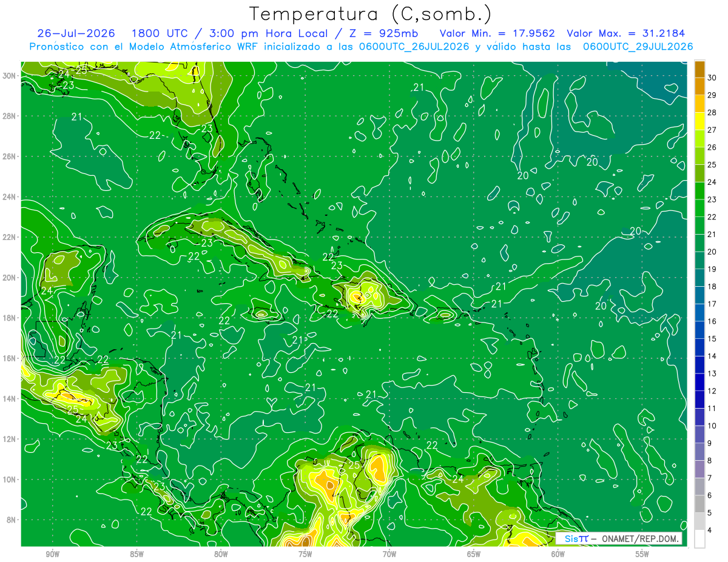Click the "26N" latitude axis label
This screenshot has height=562, width=728.
(9, 156)
